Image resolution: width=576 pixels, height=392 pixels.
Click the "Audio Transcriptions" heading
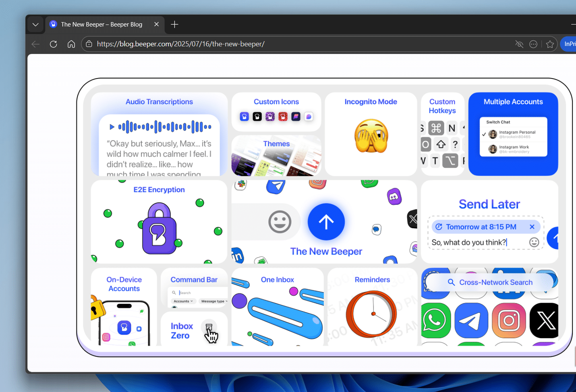coord(159,102)
